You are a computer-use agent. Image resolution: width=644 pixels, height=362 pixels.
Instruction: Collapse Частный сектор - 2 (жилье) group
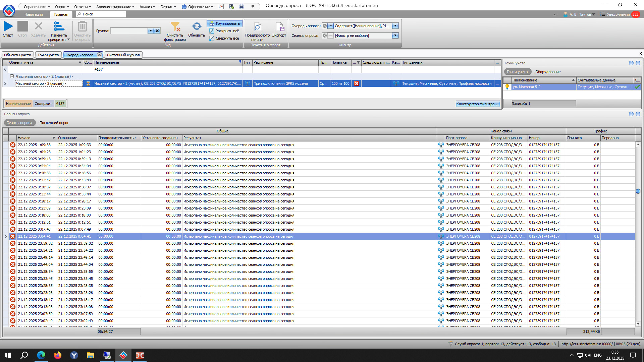tap(12, 76)
